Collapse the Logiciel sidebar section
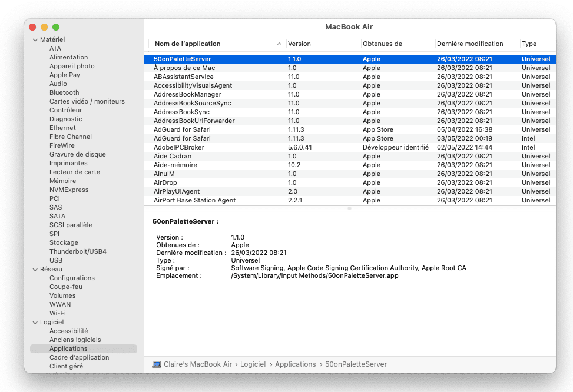The image size is (573, 392). coord(35,322)
